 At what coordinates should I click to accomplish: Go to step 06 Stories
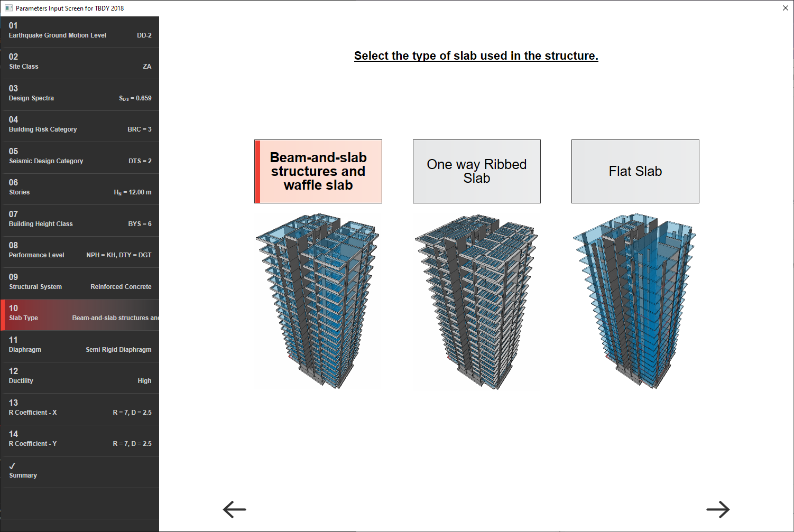pyautogui.click(x=80, y=188)
